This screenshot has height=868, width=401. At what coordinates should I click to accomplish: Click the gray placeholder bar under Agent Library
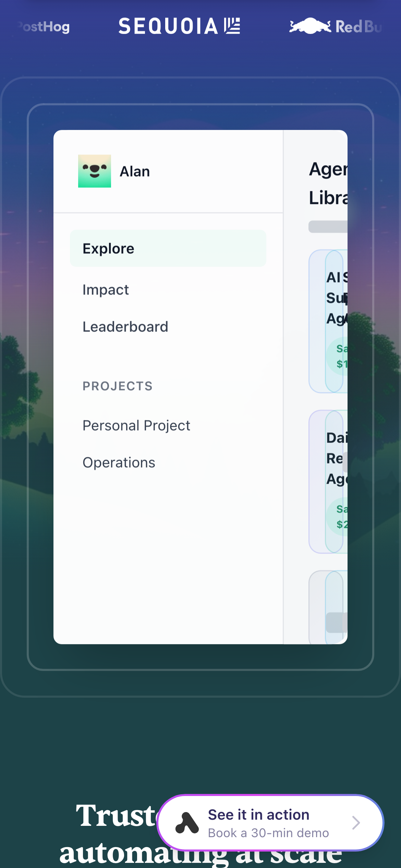pyautogui.click(x=328, y=227)
